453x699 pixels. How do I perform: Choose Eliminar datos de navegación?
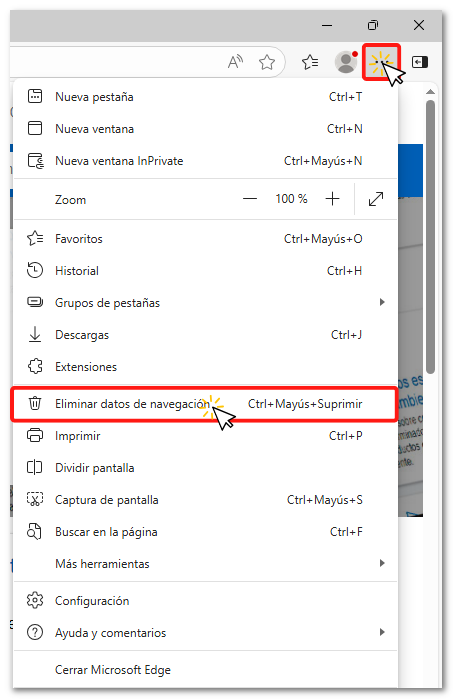205,404
